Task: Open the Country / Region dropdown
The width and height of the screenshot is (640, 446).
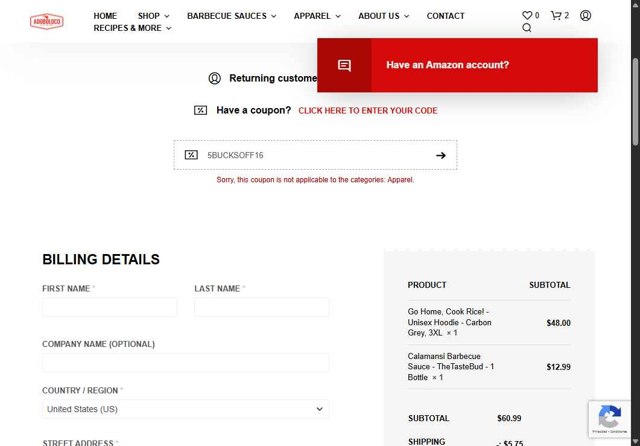Action: (186, 409)
